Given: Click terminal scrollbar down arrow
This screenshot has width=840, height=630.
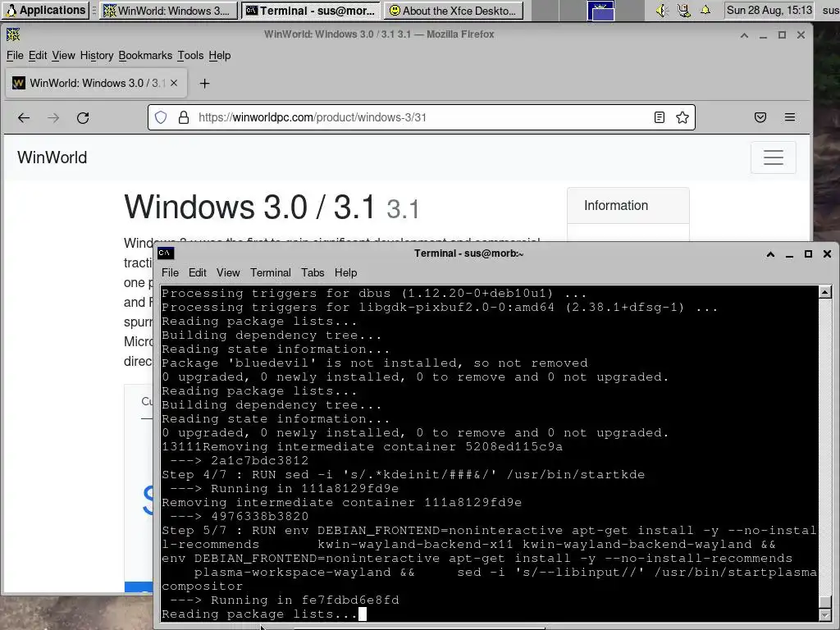Looking at the screenshot, I should tap(825, 615).
